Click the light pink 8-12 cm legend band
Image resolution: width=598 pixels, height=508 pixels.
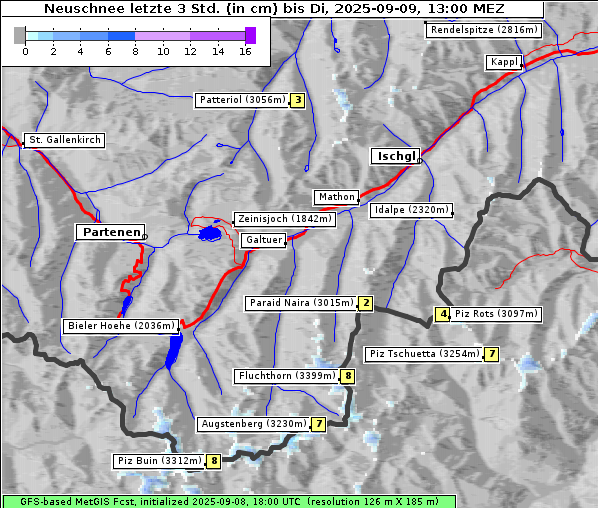(162, 36)
